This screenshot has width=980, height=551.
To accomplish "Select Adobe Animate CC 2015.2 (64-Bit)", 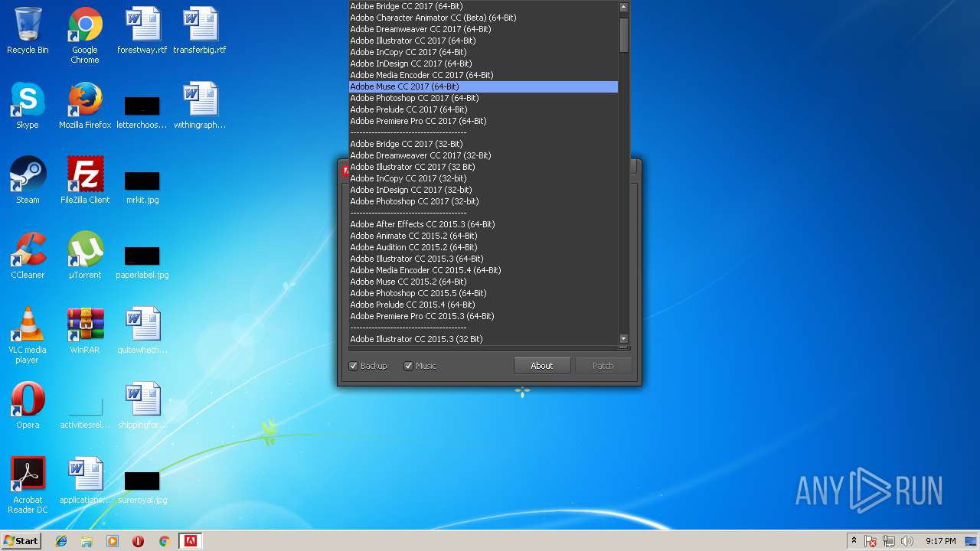I will (483, 236).
